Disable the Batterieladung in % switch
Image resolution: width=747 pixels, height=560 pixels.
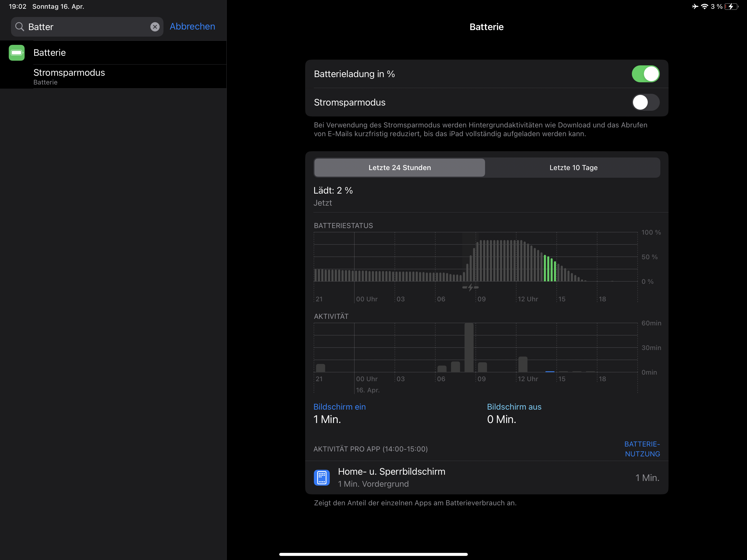pyautogui.click(x=645, y=74)
